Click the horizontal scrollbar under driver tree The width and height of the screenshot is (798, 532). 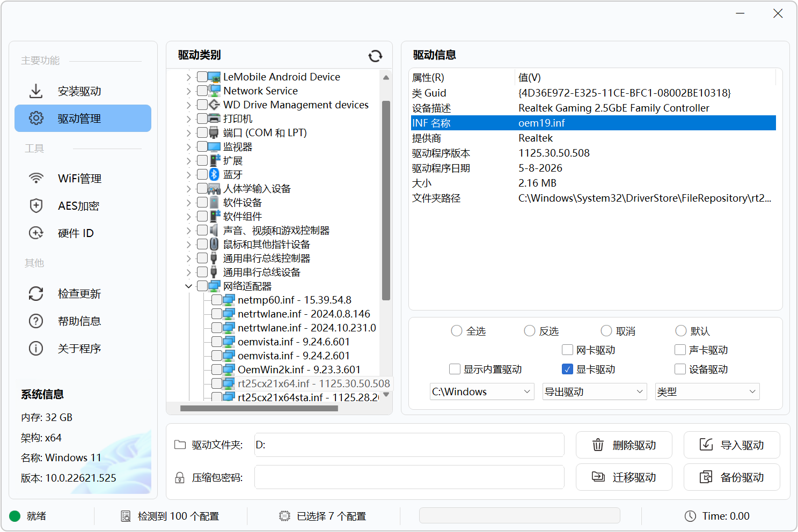coord(259,408)
